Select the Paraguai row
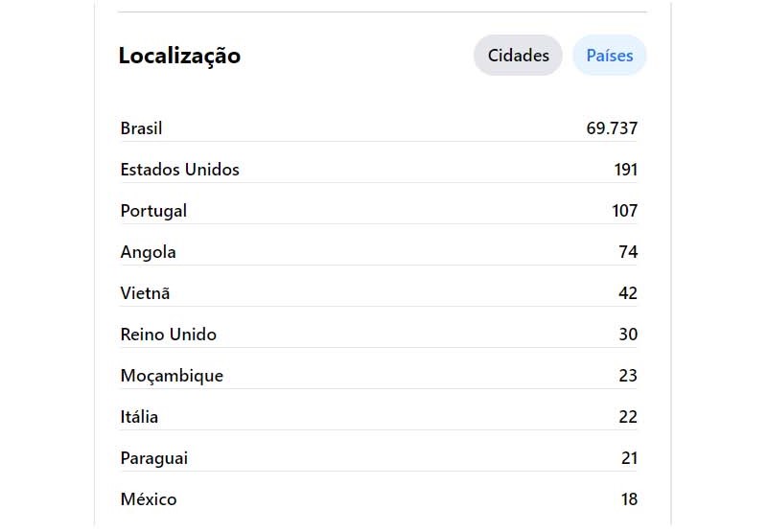The width and height of the screenshot is (767, 532). coord(379,458)
